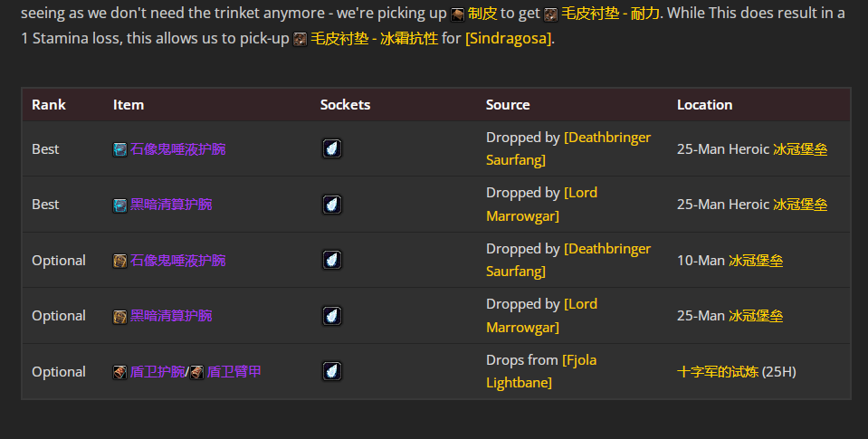The width and height of the screenshot is (868, 439).
Task: Follow the 毛皮衬垫 - 耐力 link
Action: tap(610, 14)
